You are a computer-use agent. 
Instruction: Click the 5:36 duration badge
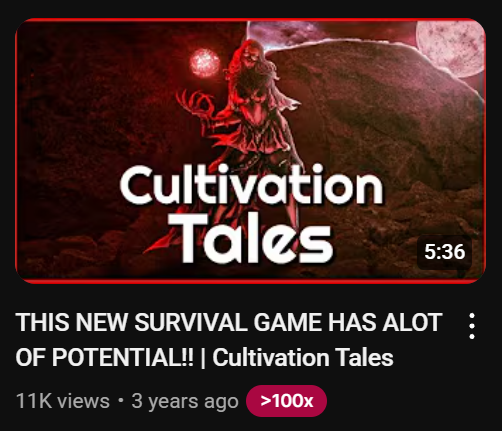tap(444, 252)
